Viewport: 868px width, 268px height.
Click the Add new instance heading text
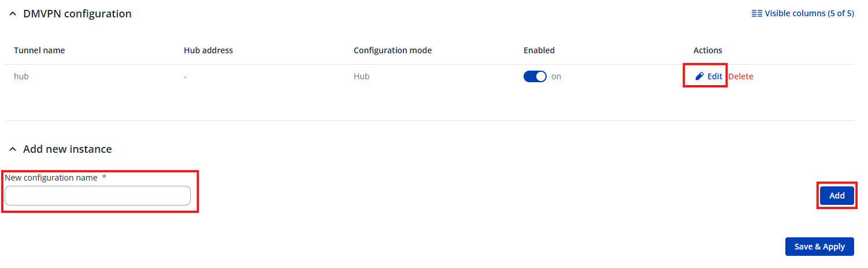pos(67,149)
